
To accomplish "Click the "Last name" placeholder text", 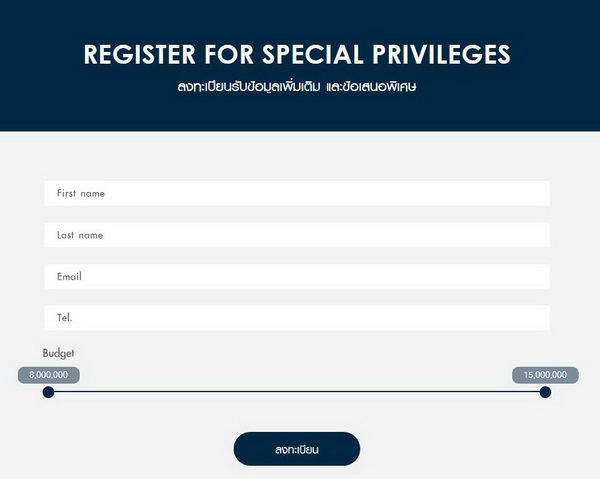I will coord(80,235).
